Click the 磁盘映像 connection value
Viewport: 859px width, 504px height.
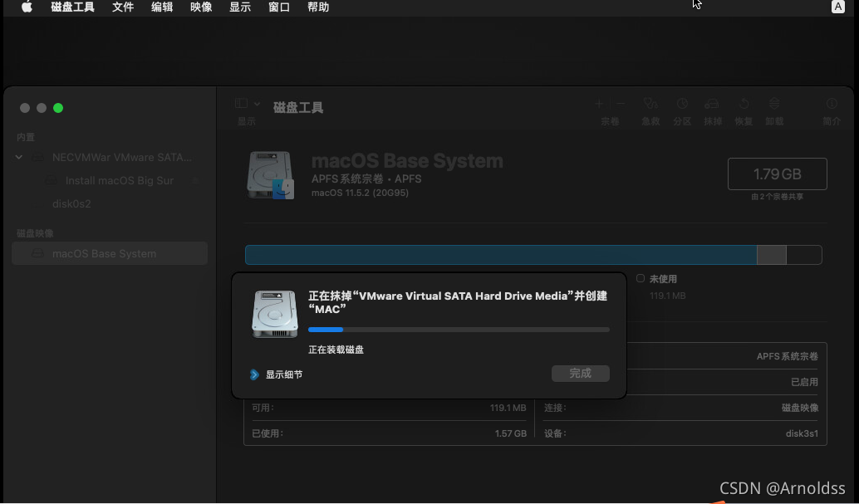pyautogui.click(x=800, y=408)
